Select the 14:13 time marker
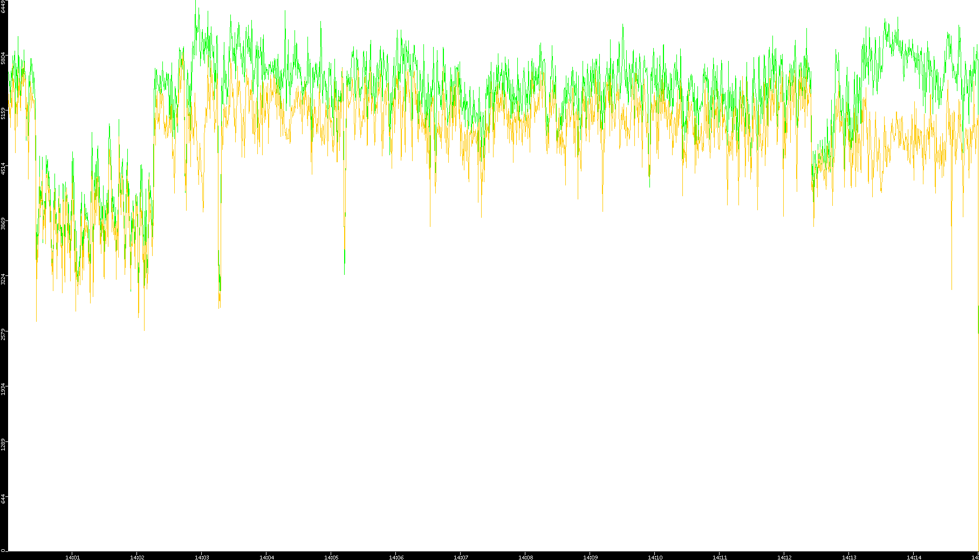This screenshot has width=979, height=560. click(x=849, y=557)
